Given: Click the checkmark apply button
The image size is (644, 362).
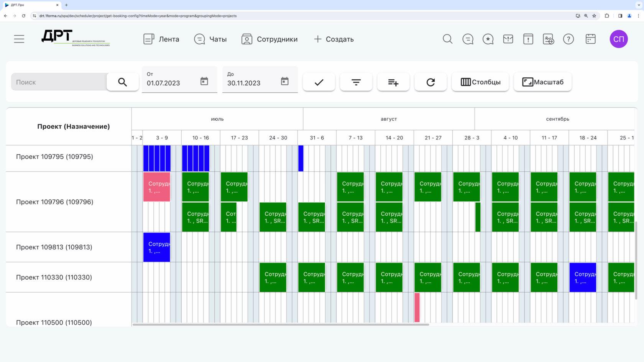Looking at the screenshot, I should (319, 82).
